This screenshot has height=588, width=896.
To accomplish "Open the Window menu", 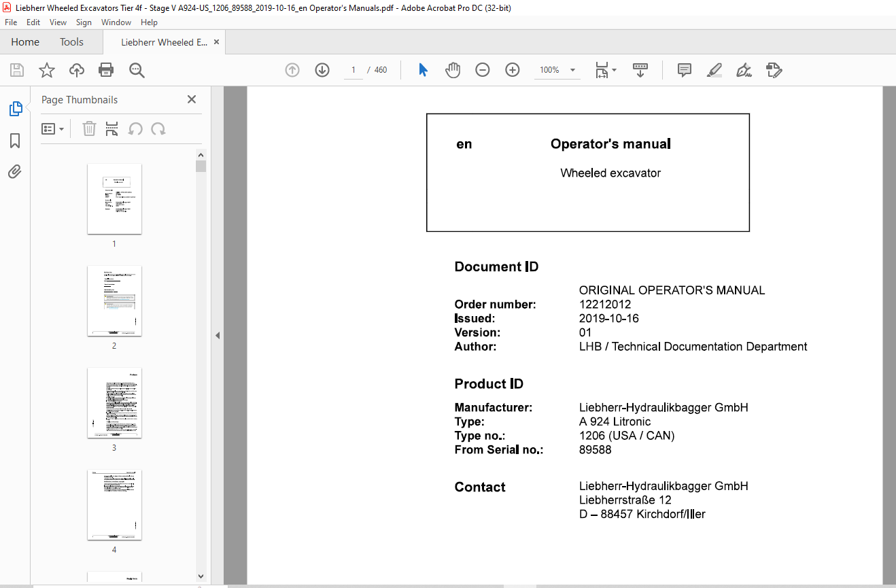I will click(x=116, y=22).
